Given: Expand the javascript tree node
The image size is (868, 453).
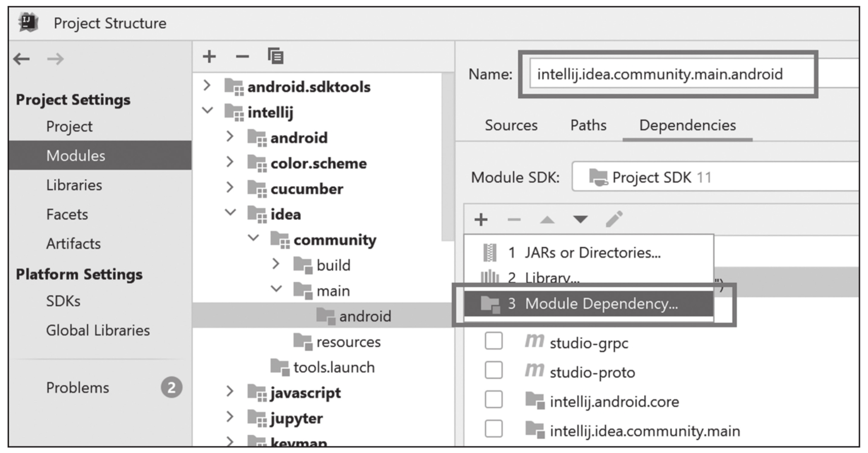Looking at the screenshot, I should click(230, 391).
